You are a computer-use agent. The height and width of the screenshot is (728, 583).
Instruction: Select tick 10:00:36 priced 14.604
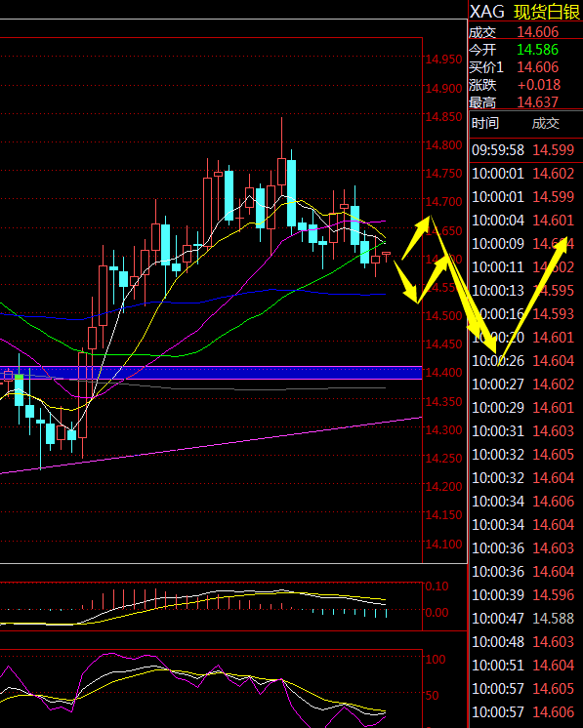[x=525, y=571]
